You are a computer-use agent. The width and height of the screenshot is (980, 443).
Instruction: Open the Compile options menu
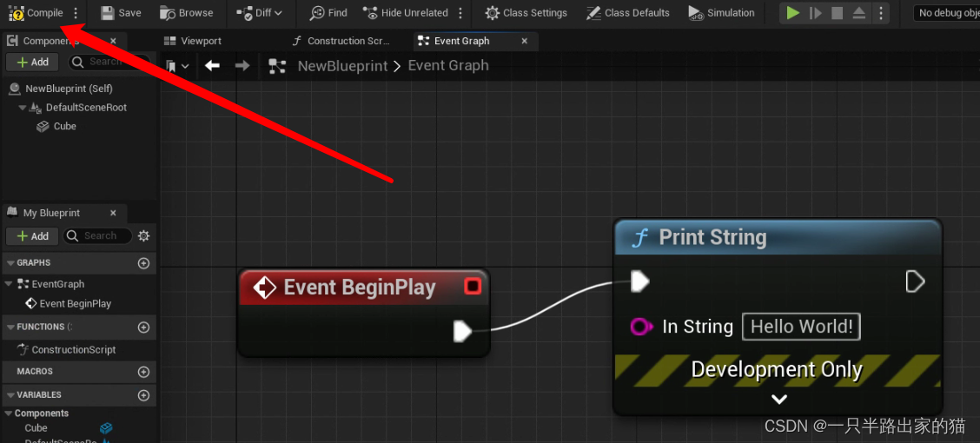pos(76,12)
